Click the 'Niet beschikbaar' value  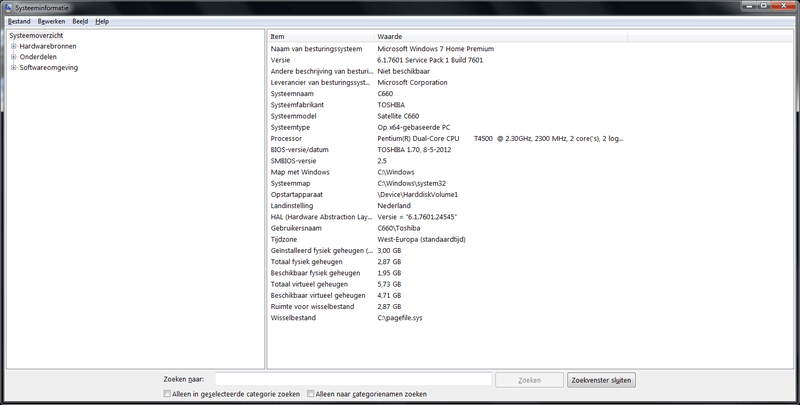tap(404, 71)
